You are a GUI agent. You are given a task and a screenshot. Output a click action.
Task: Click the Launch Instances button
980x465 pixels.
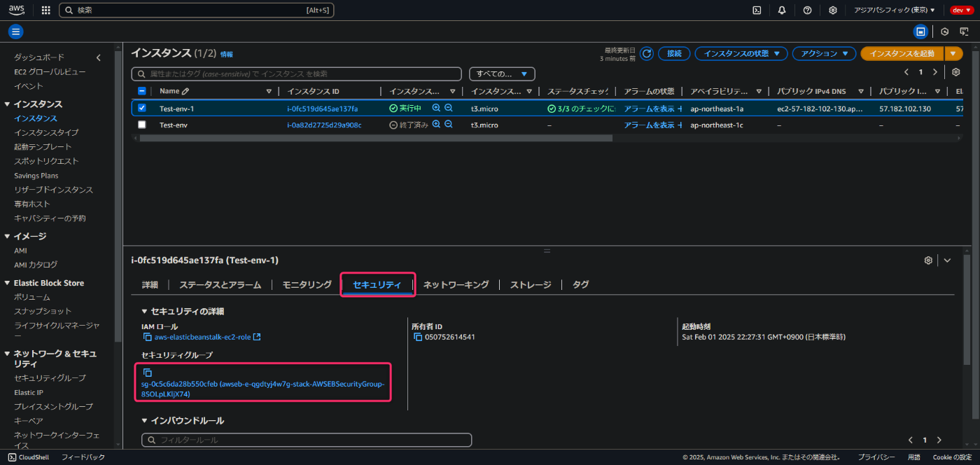(x=902, y=53)
